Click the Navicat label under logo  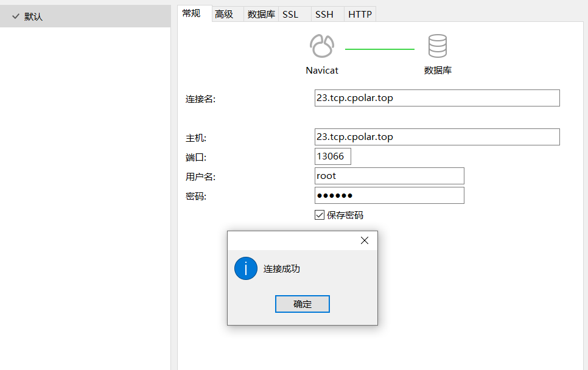click(322, 71)
